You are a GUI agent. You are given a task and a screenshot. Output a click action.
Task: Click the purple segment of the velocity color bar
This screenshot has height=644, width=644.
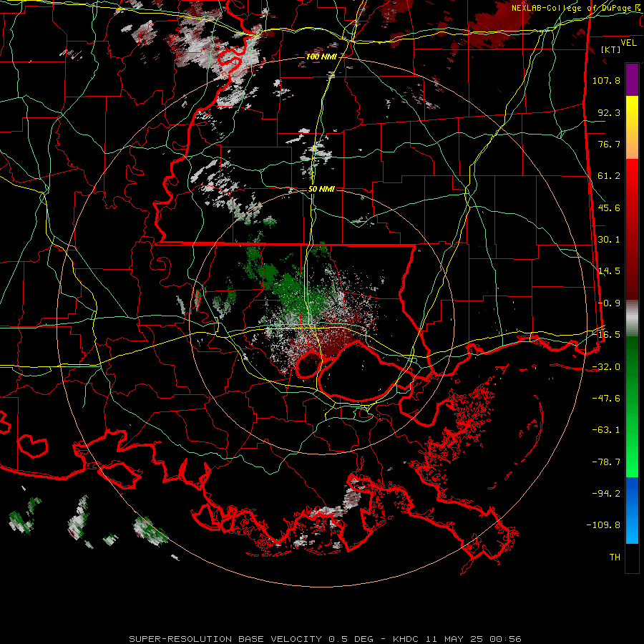(632, 79)
